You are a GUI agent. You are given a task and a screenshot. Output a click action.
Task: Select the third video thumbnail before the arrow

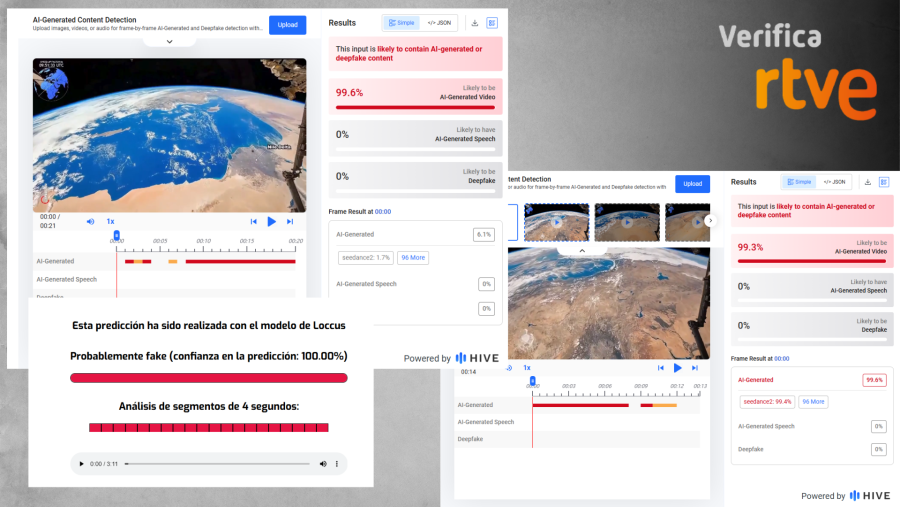click(688, 222)
